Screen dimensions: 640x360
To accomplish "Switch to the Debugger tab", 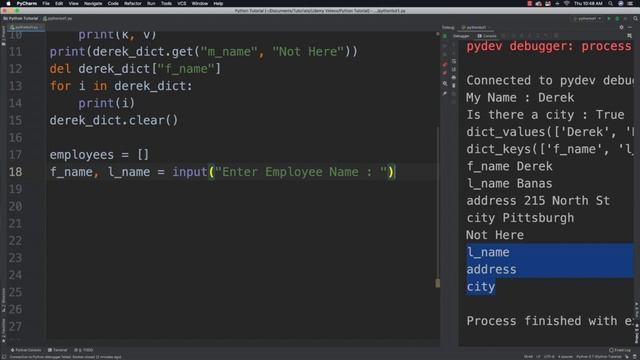I will 461,36.
